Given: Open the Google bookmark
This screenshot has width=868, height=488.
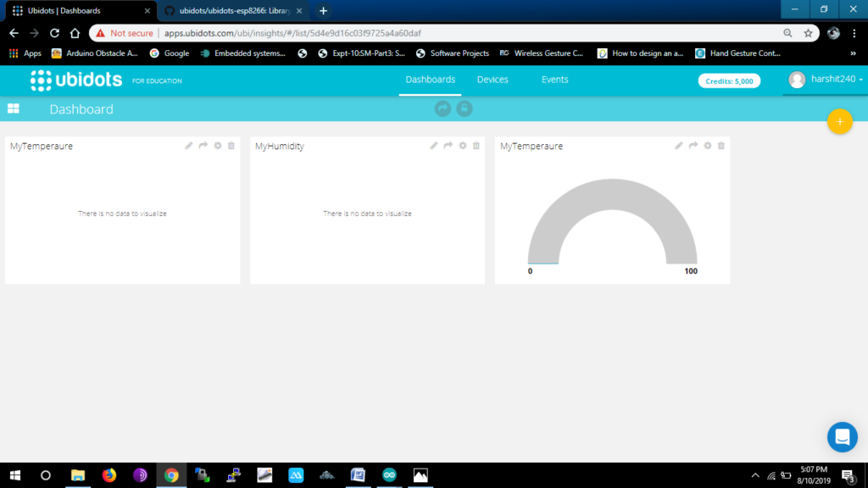Looking at the screenshot, I should point(170,53).
